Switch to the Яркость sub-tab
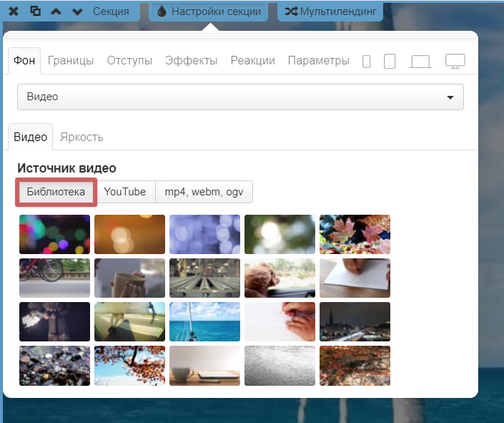 (x=81, y=137)
